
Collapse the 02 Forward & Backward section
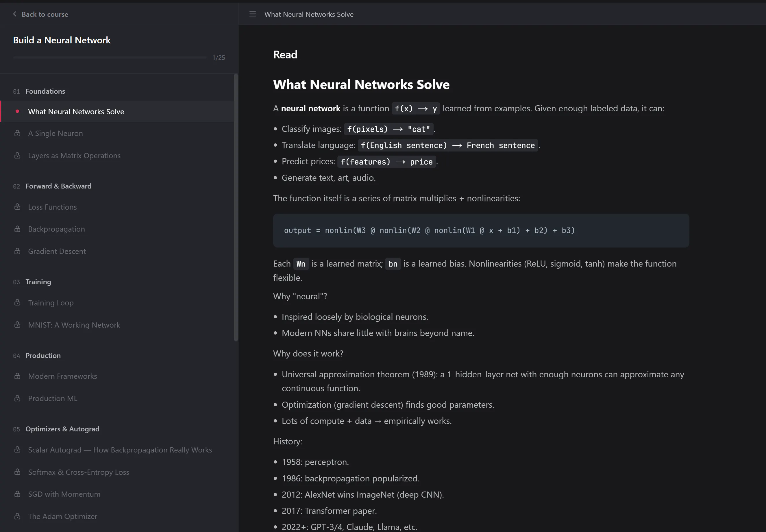point(52,186)
